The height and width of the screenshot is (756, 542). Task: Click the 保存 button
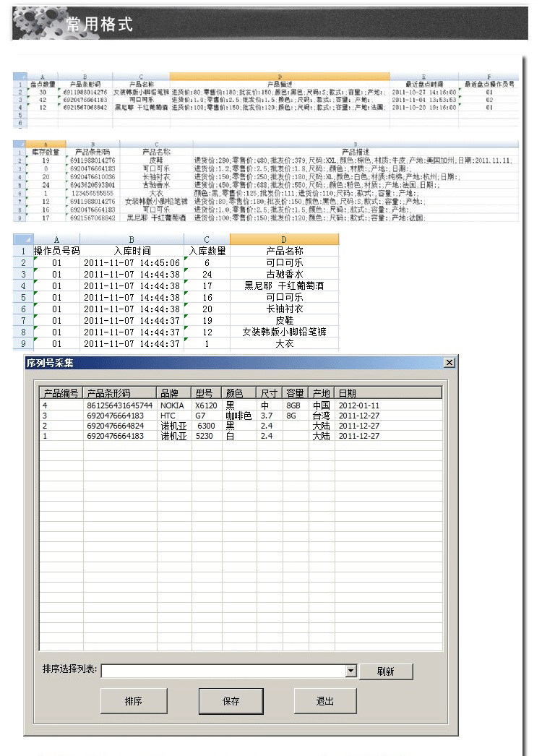click(231, 700)
